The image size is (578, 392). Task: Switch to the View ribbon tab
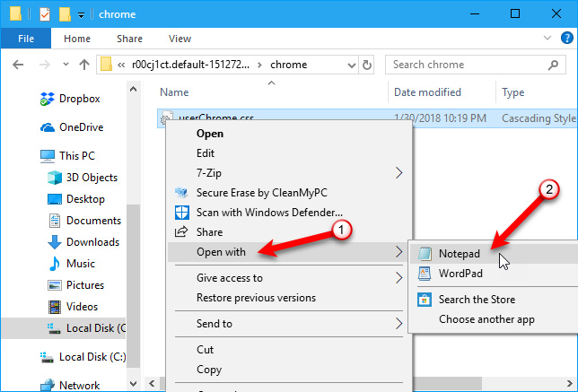[x=180, y=39]
